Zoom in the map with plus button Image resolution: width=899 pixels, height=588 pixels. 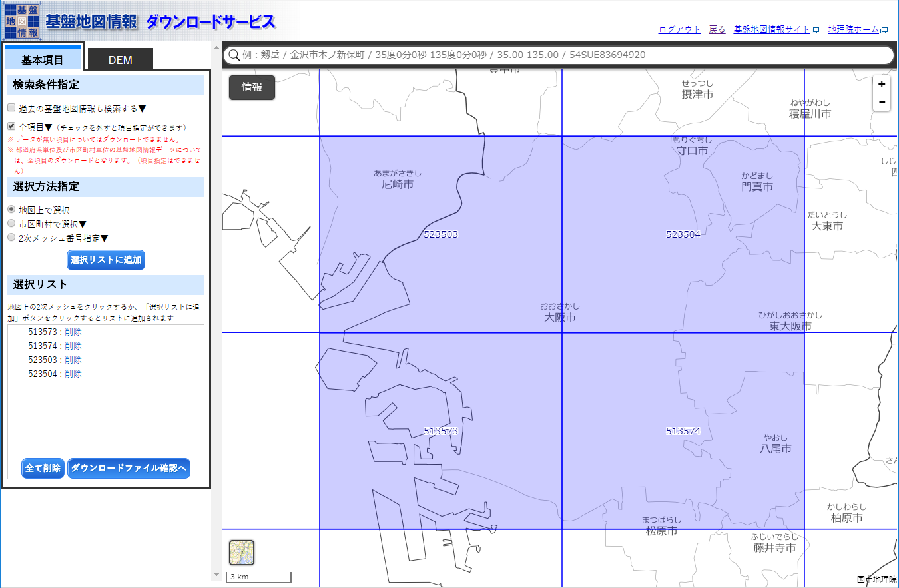(882, 85)
